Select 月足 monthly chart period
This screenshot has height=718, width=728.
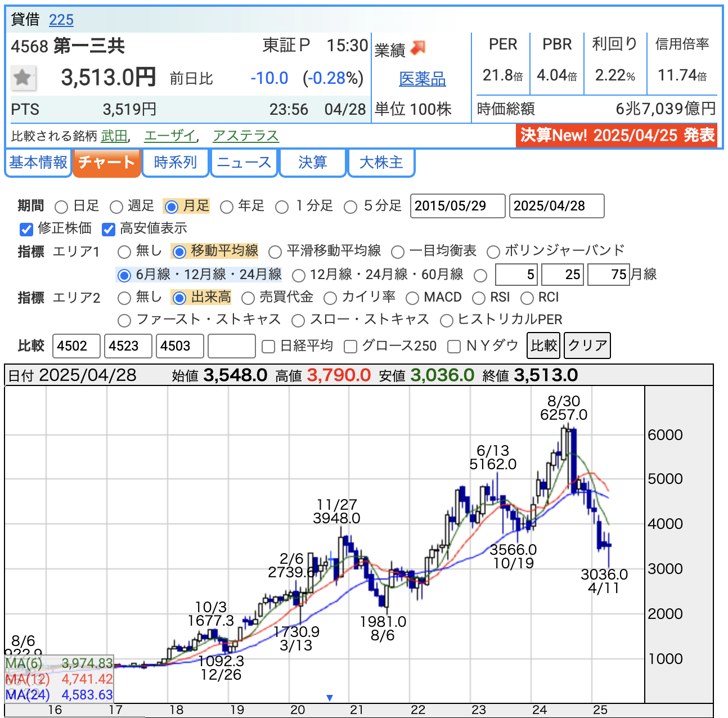pyautogui.click(x=172, y=207)
